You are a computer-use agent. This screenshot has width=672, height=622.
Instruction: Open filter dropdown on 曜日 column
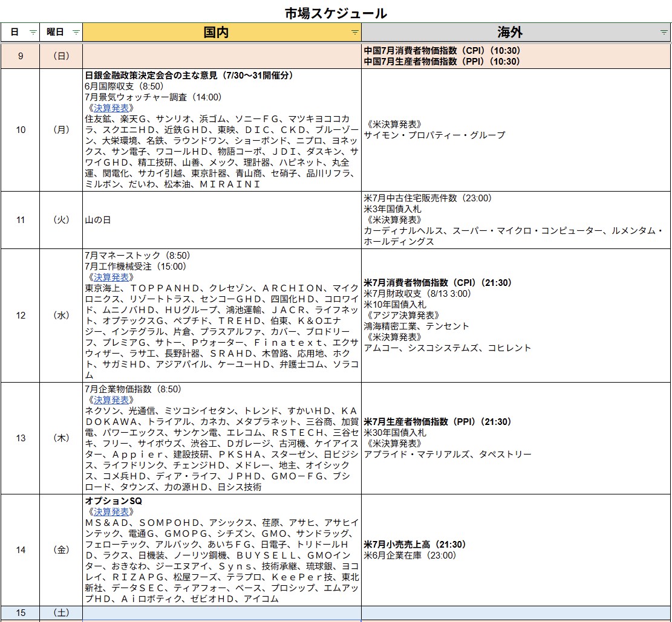click(x=76, y=32)
